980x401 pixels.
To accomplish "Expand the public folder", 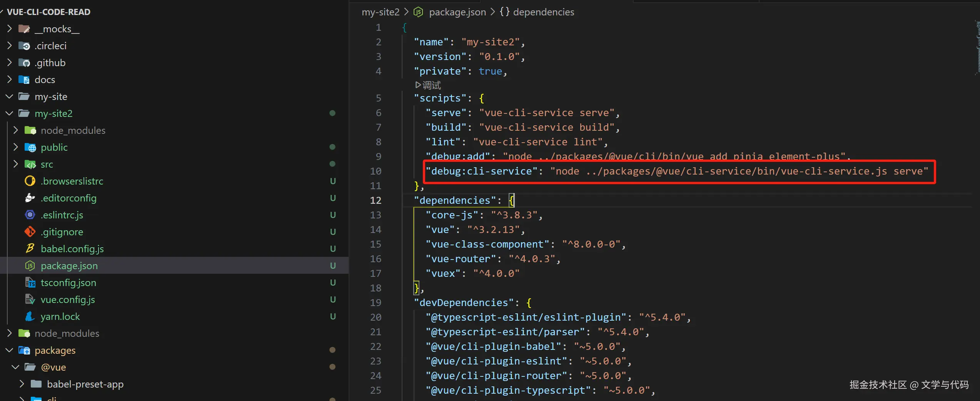I will click(x=16, y=147).
